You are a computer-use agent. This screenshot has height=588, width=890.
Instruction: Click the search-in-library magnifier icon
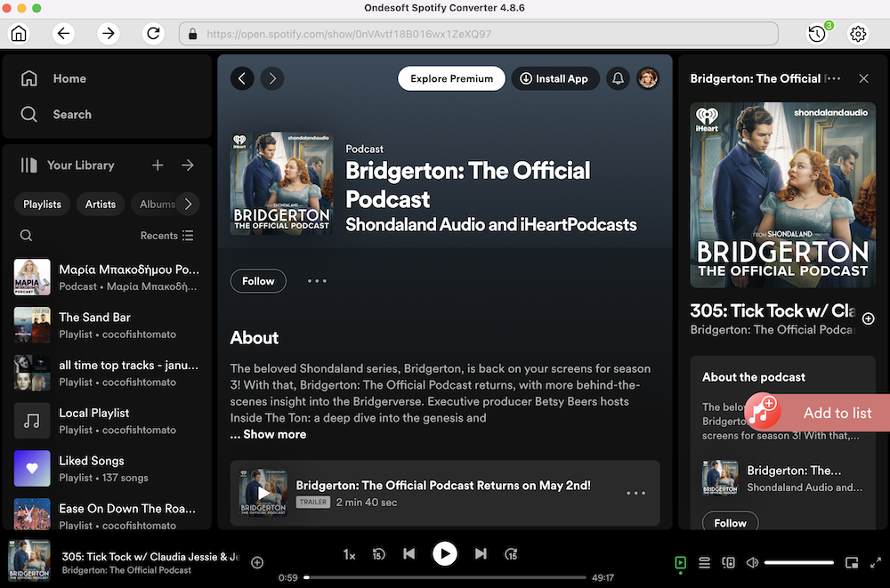tap(26, 235)
